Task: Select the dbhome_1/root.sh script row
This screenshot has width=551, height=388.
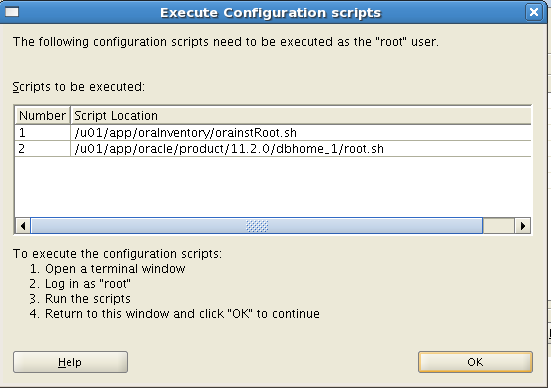Action: [x=273, y=149]
